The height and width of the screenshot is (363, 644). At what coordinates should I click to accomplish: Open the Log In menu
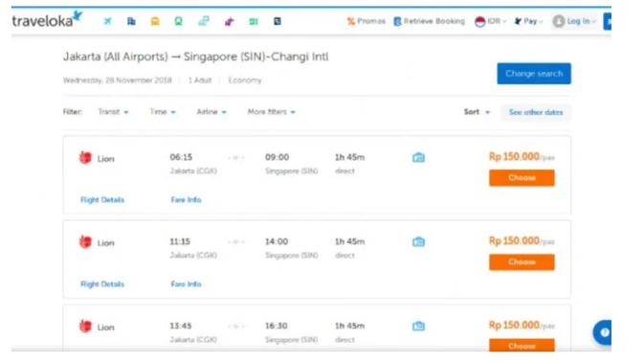pyautogui.click(x=574, y=21)
